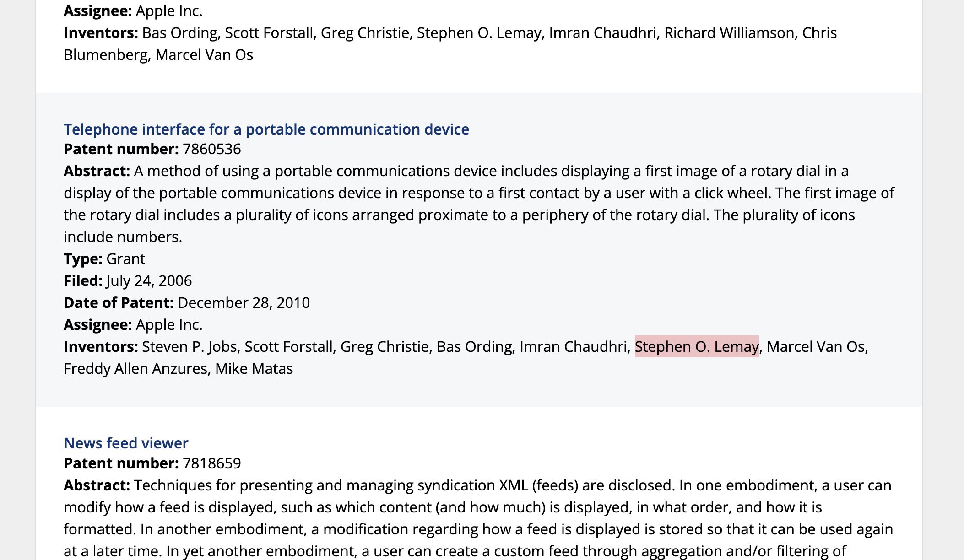Click Mike Matas in the inventors list
964x560 pixels.
254,369
